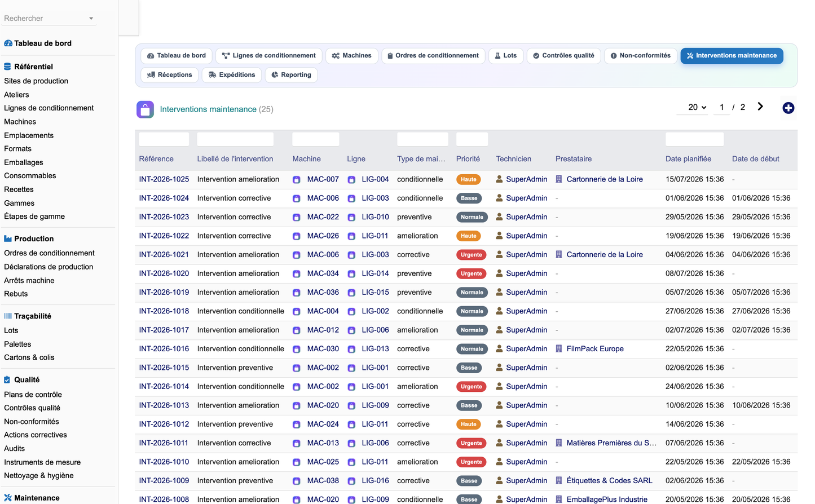This screenshot has height=504, width=815.
Task: Click the Date planifiée filter field
Action: pos(695,139)
